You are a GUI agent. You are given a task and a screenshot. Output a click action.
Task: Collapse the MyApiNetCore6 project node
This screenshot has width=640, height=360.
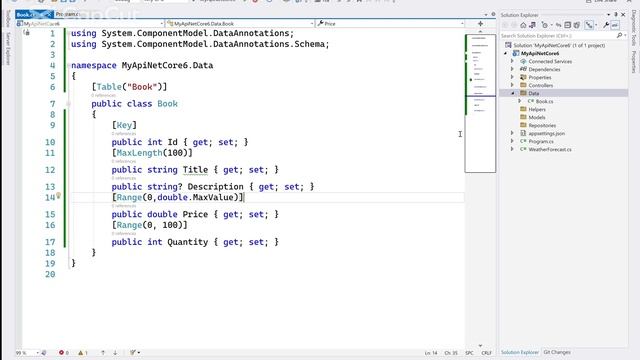(506, 53)
